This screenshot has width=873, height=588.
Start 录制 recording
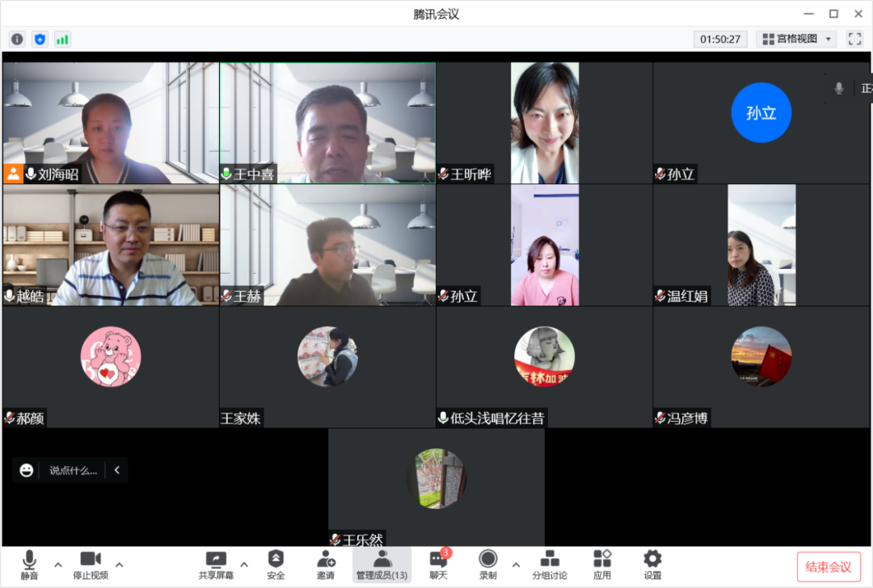[x=487, y=564]
